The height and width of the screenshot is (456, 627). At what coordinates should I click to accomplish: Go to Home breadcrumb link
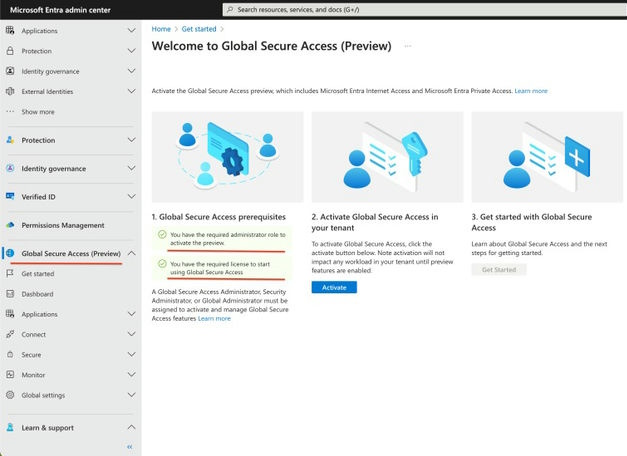[161, 29]
